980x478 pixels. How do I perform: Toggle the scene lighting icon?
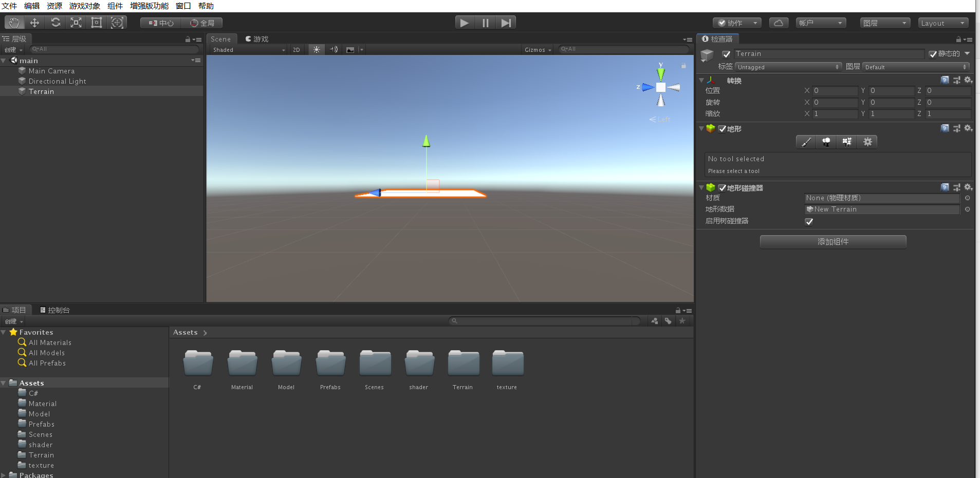click(317, 49)
